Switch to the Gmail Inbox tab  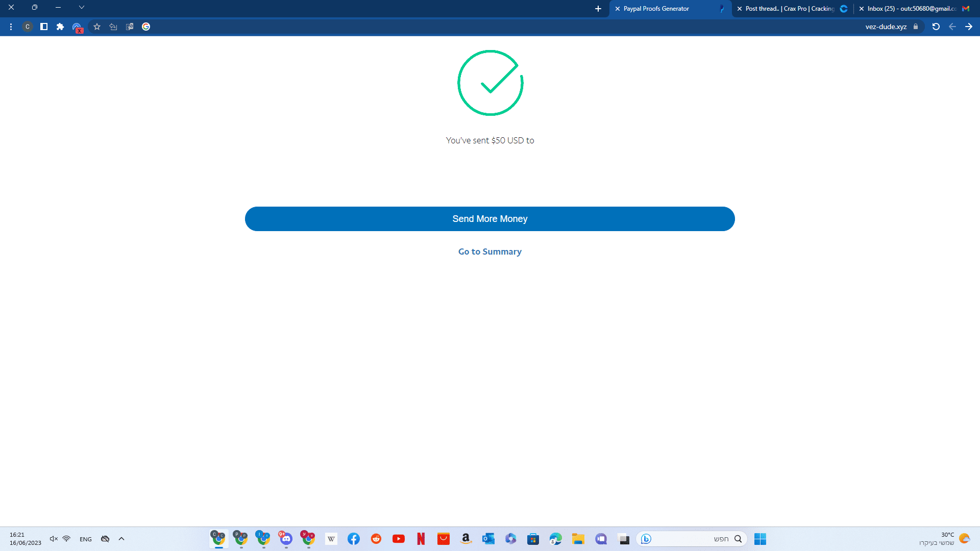tap(912, 9)
